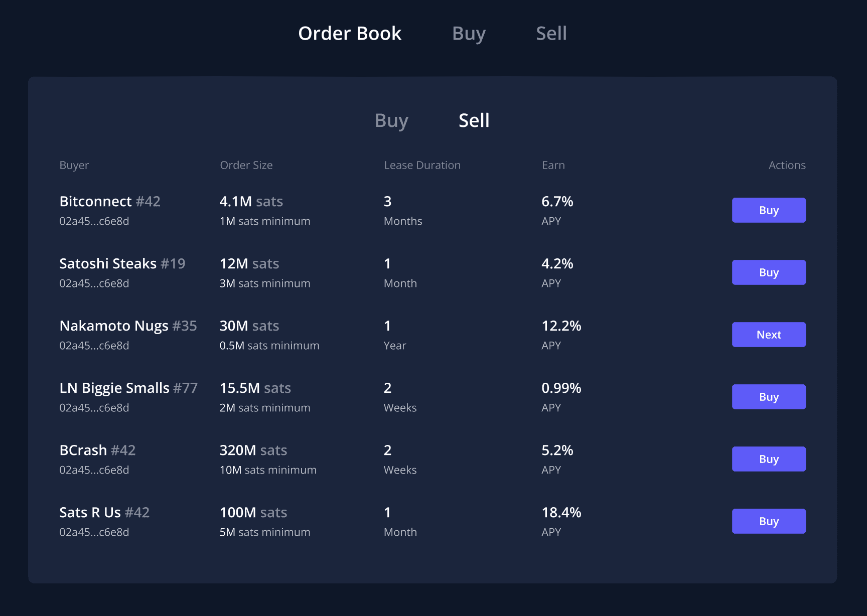Click Buy for the Sats R Us order
Viewport: 867px width, 616px height.
coord(768,521)
